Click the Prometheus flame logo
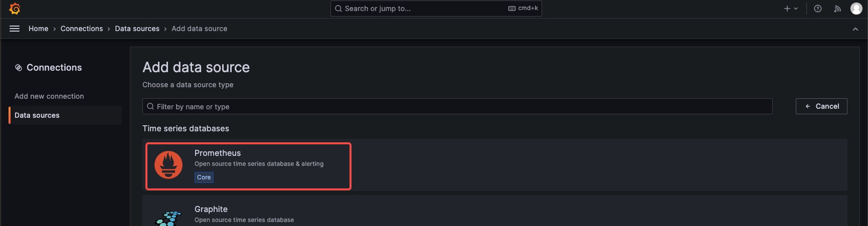868x226 pixels. coord(168,165)
